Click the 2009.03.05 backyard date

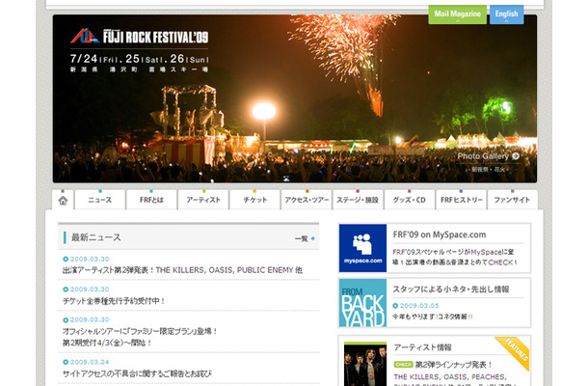[419, 306]
